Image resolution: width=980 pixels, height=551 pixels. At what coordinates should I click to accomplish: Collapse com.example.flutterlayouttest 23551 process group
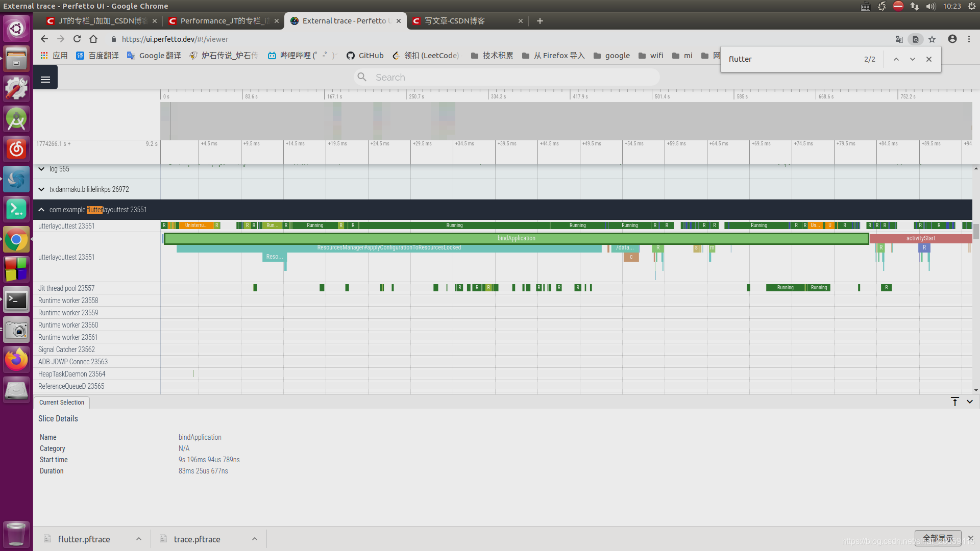pyautogui.click(x=41, y=210)
